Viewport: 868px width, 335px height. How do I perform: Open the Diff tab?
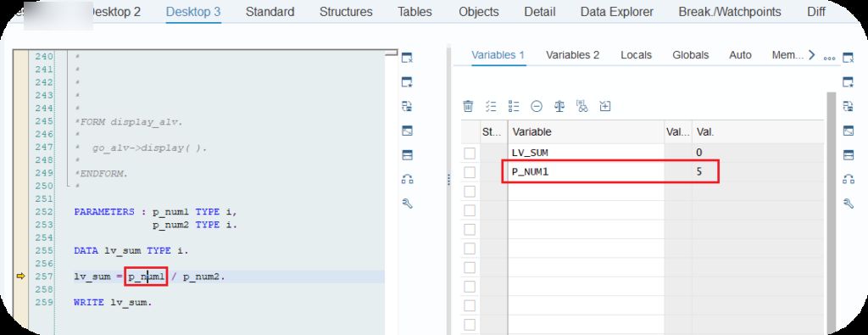(x=816, y=12)
